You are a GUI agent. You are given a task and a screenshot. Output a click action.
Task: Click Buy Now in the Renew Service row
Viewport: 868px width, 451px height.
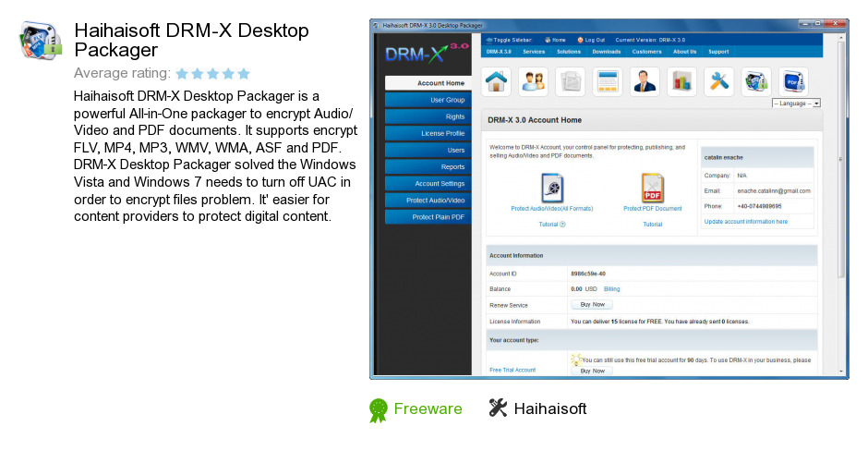click(x=592, y=305)
